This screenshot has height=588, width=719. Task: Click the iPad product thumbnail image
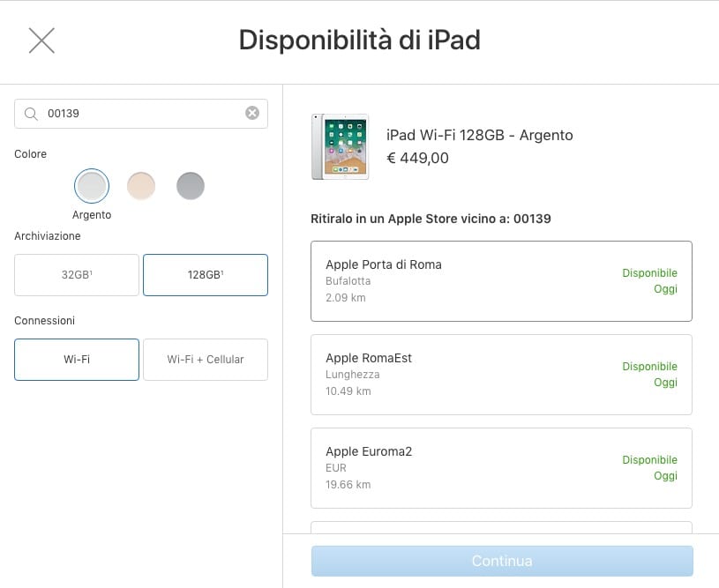(x=340, y=146)
